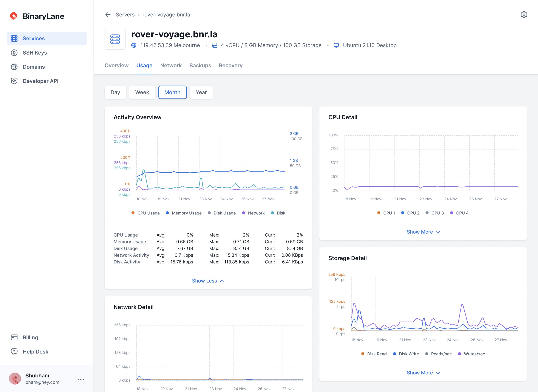Expand Storage Detail with Show More

click(423, 373)
